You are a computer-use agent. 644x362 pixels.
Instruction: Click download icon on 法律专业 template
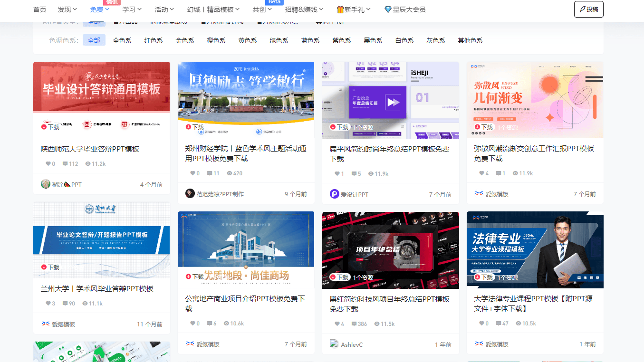478,277
